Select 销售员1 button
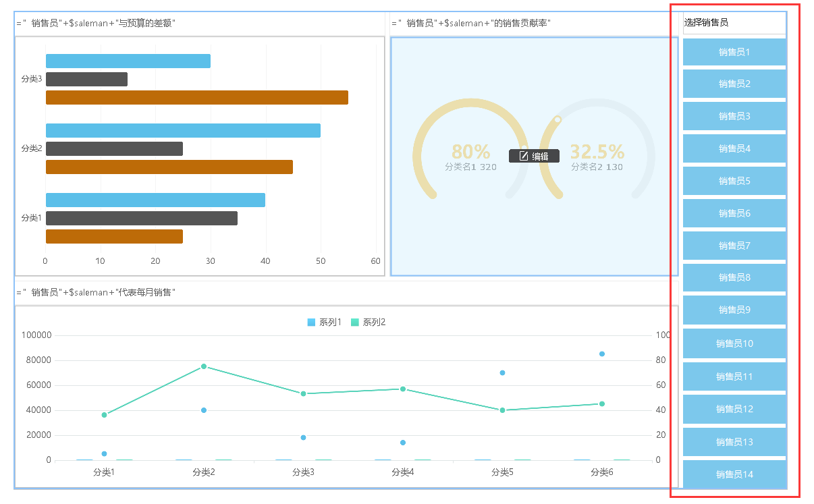Screen dimensions: 814x504 click(734, 52)
